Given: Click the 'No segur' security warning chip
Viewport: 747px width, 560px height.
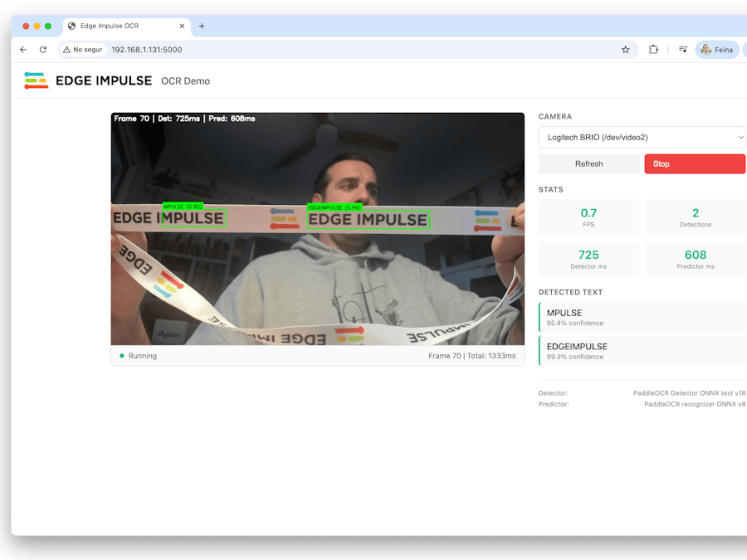Looking at the screenshot, I should (83, 50).
